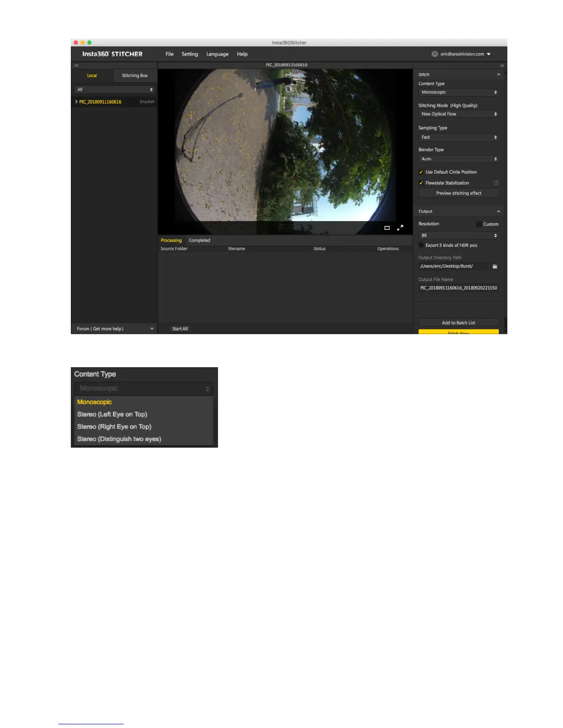Select Stereo (Right Eye on Top) option
The width and height of the screenshot is (563, 728).
pos(114,427)
